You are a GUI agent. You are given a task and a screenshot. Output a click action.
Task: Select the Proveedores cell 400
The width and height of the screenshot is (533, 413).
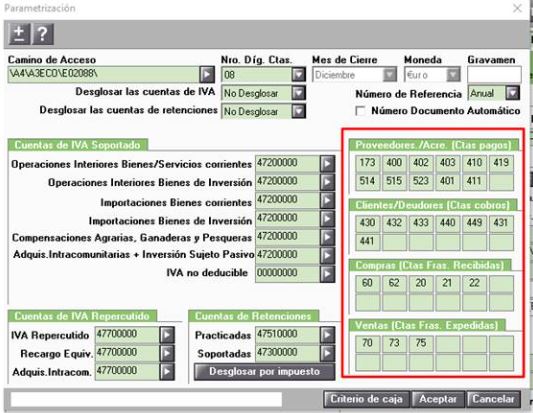point(394,164)
